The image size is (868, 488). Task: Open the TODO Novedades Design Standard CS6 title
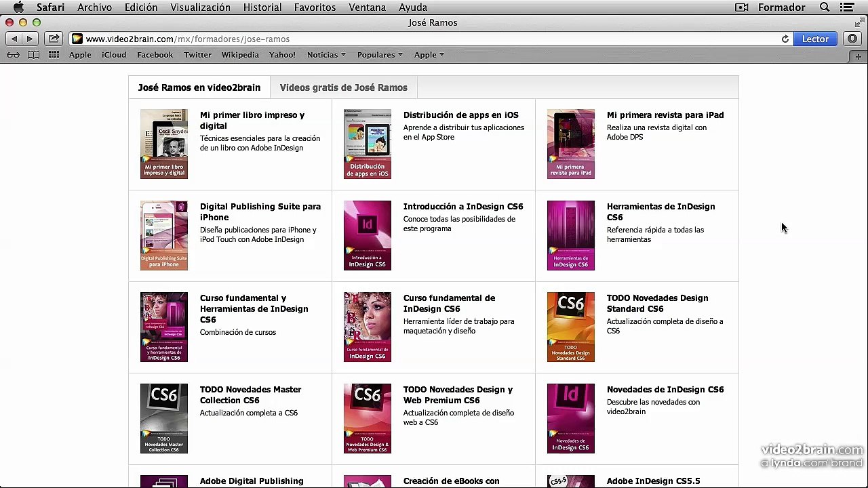pos(657,304)
